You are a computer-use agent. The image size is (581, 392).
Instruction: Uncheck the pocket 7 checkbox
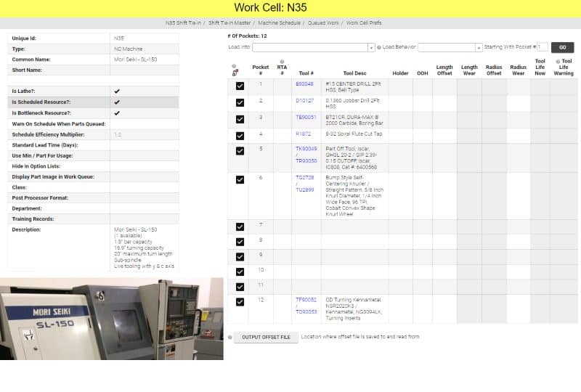click(240, 226)
